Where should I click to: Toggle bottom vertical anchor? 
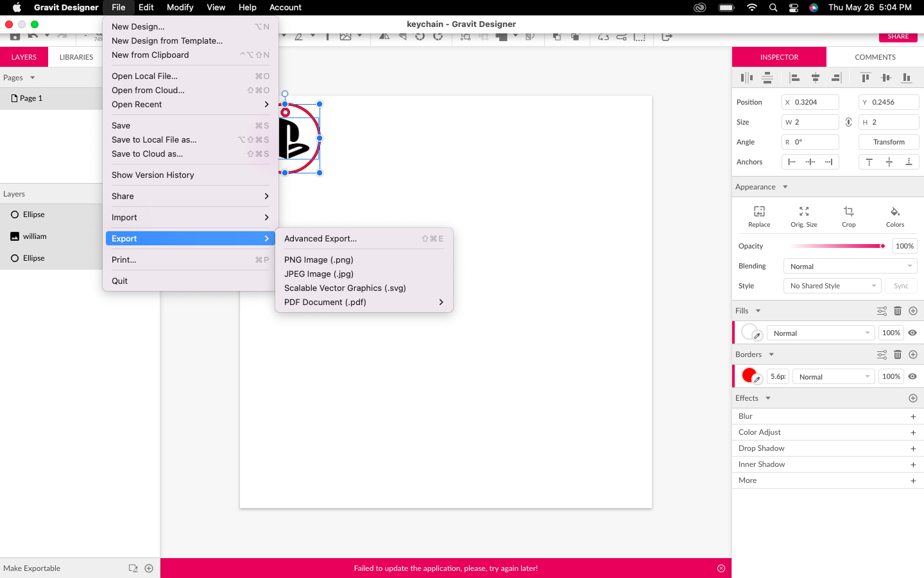[x=909, y=162]
